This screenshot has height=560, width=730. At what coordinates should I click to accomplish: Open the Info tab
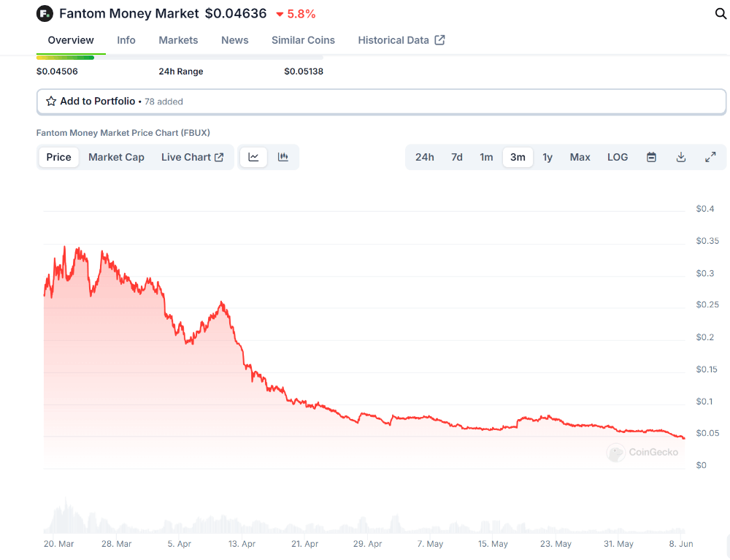click(126, 40)
